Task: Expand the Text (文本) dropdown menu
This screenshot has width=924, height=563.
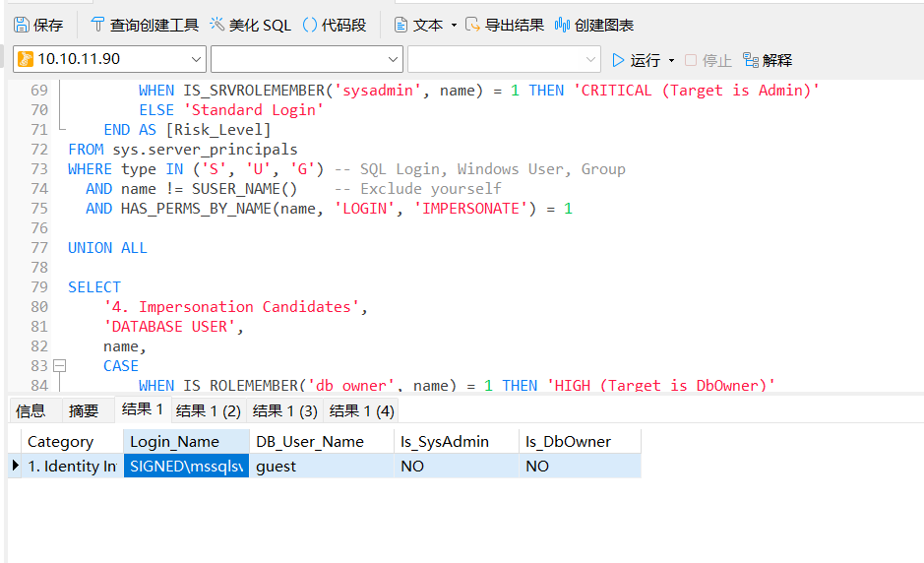Action: pyautogui.click(x=454, y=25)
